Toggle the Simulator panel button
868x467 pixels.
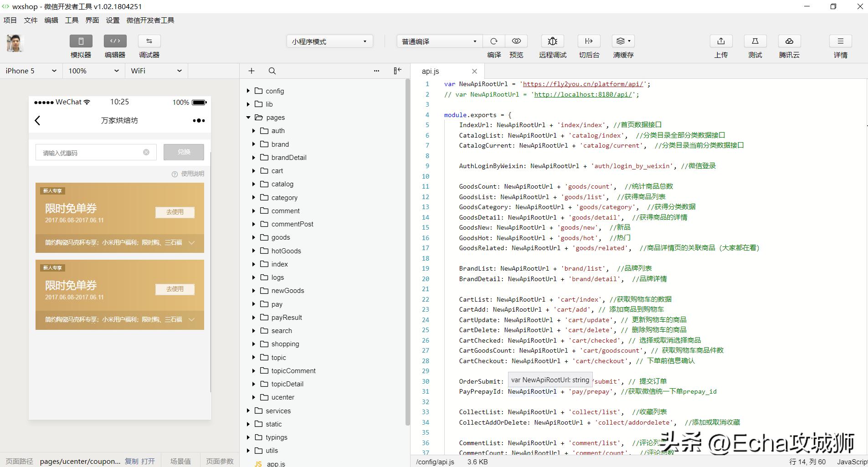pyautogui.click(x=81, y=41)
